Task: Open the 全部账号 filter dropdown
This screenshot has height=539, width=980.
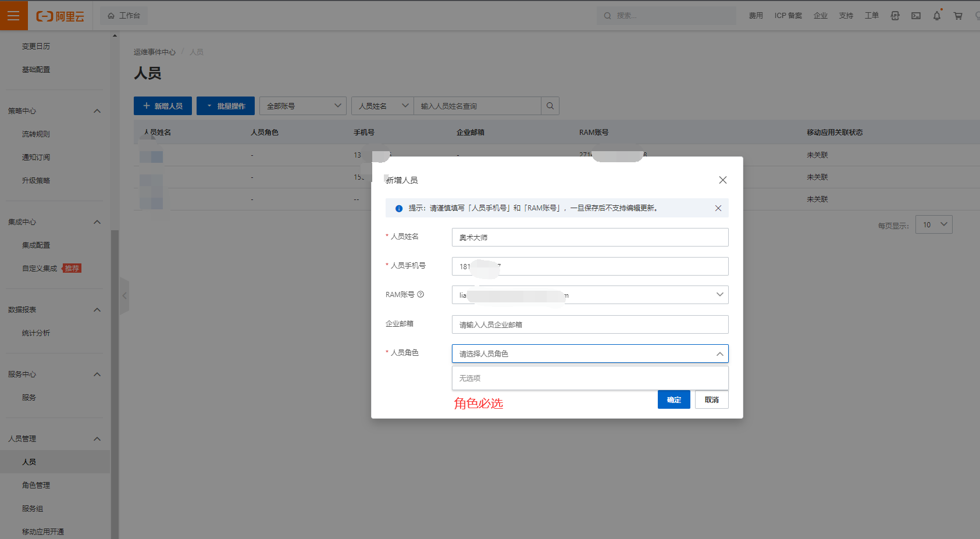Action: (303, 106)
